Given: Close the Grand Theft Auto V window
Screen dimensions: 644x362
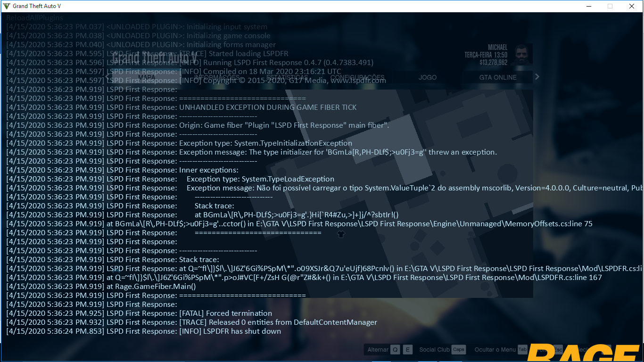Looking at the screenshot, I should (x=632, y=6).
